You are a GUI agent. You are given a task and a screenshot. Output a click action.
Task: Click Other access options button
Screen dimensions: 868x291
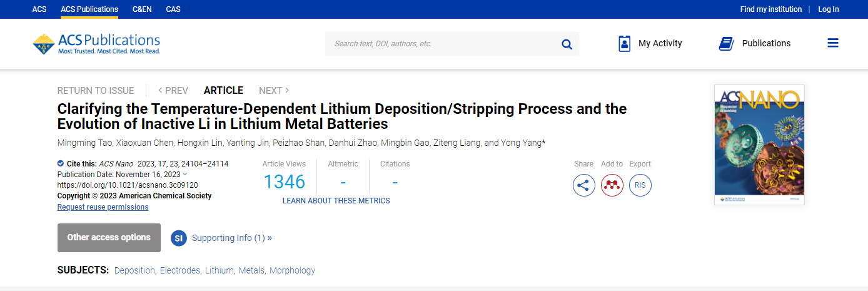point(109,238)
